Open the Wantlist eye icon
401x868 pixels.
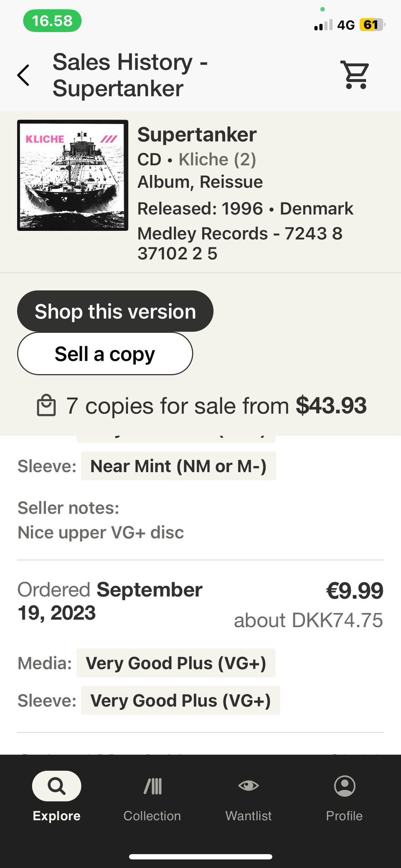249,786
